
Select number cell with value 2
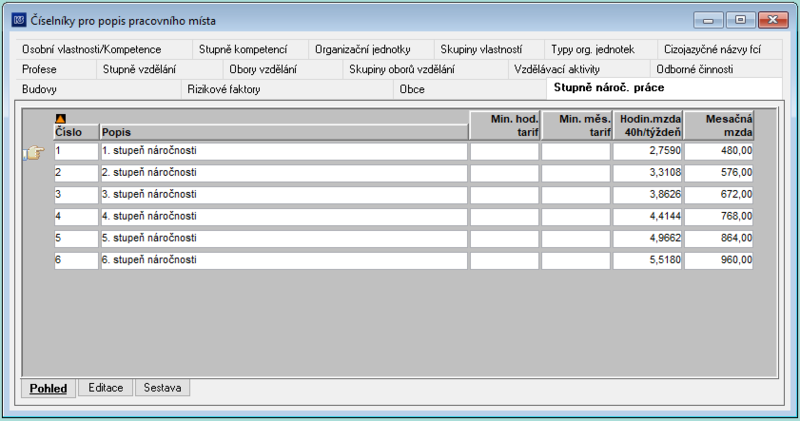76,173
